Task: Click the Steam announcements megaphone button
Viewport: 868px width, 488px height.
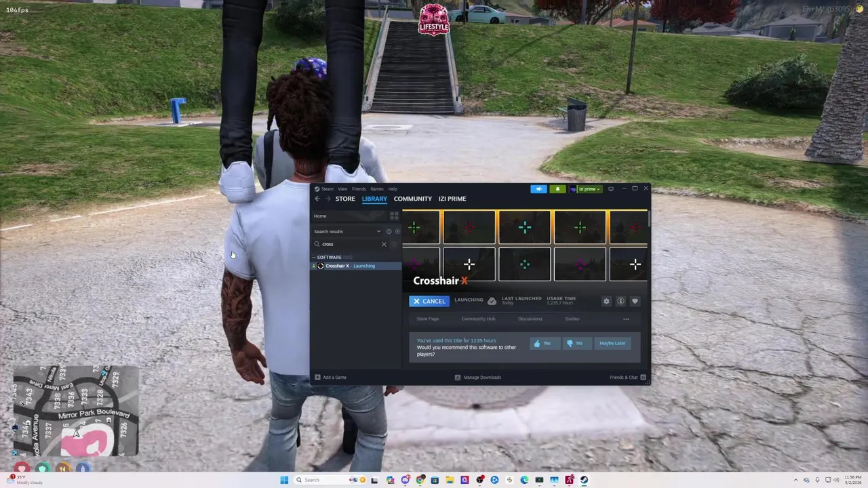Action: (538, 189)
